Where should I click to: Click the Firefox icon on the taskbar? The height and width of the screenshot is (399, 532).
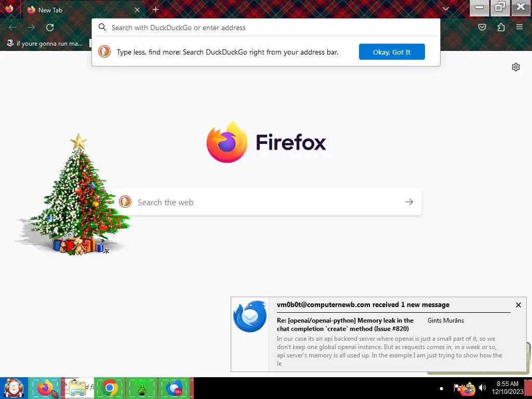tap(45, 388)
